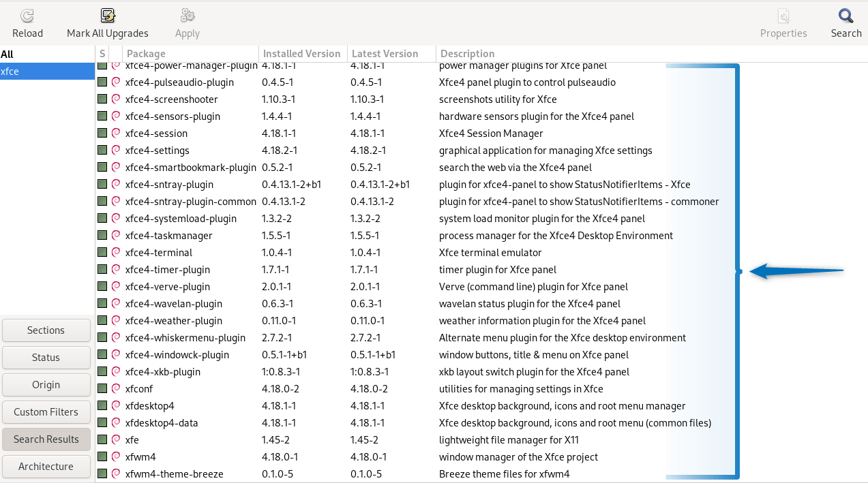Show Custom Filters
This screenshot has height=483, width=868.
46,411
